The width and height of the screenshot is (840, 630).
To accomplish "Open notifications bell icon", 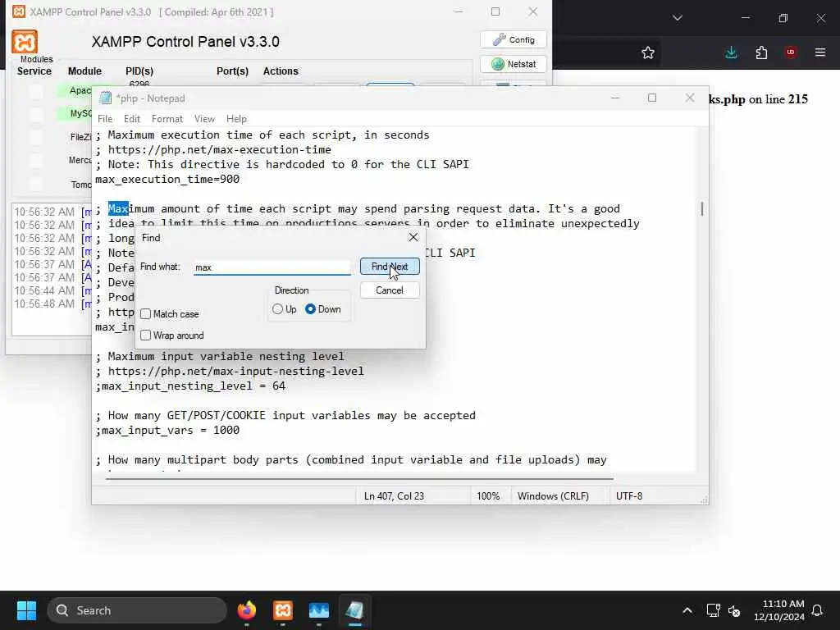I will pyautogui.click(x=818, y=610).
